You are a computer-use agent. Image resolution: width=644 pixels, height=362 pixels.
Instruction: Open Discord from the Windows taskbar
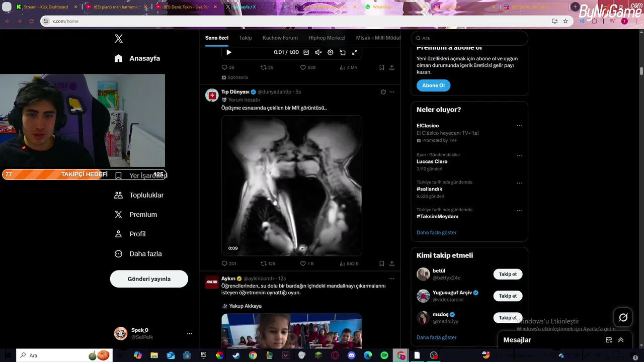point(352,355)
